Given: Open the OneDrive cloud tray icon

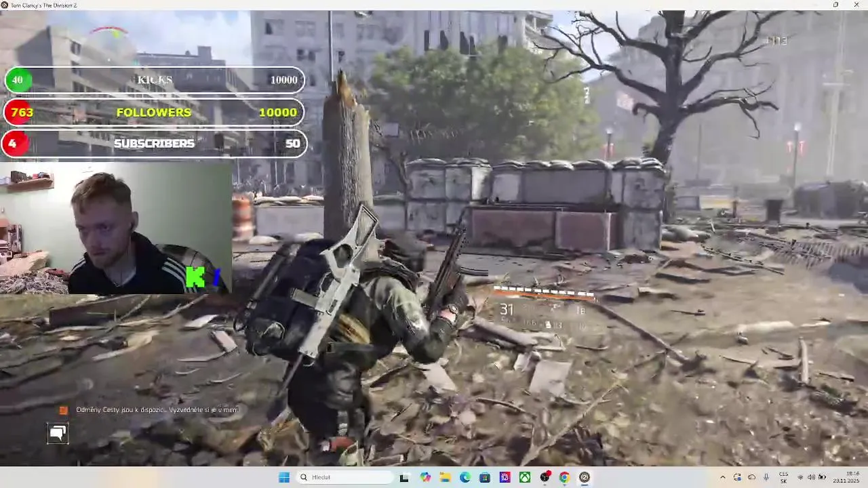Looking at the screenshot, I should [751, 477].
